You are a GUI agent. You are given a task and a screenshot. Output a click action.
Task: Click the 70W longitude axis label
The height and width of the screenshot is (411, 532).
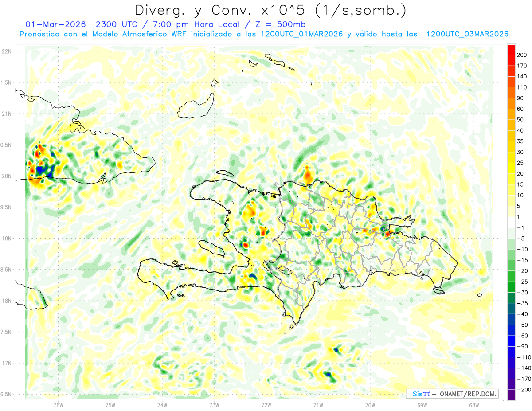(x=370, y=405)
